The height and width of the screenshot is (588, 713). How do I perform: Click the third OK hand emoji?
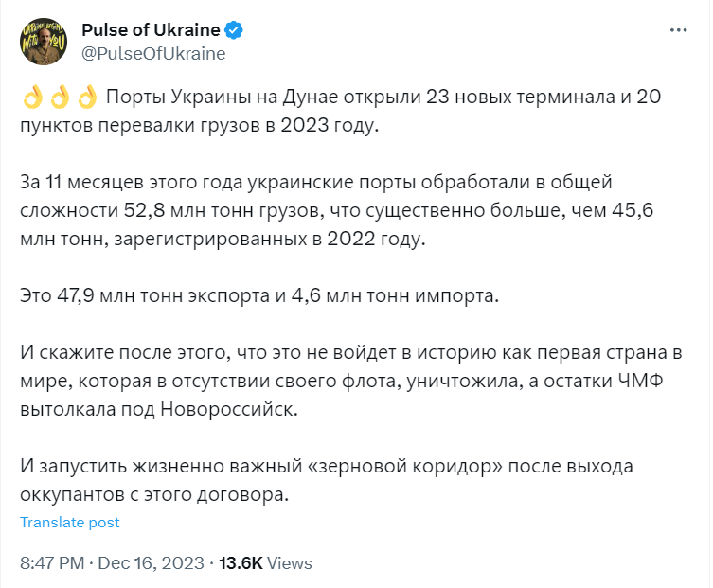pyautogui.click(x=86, y=98)
